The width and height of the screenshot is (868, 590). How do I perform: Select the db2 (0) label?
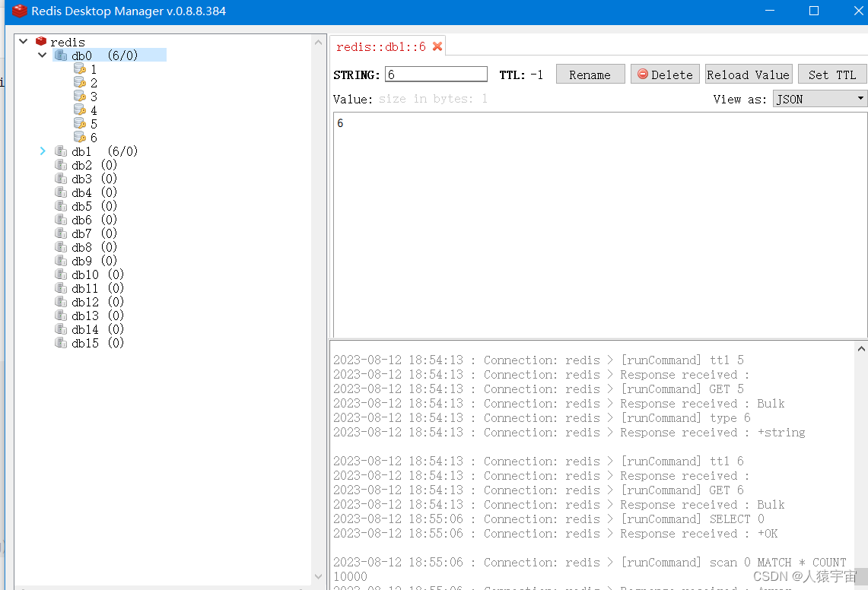pyautogui.click(x=94, y=165)
